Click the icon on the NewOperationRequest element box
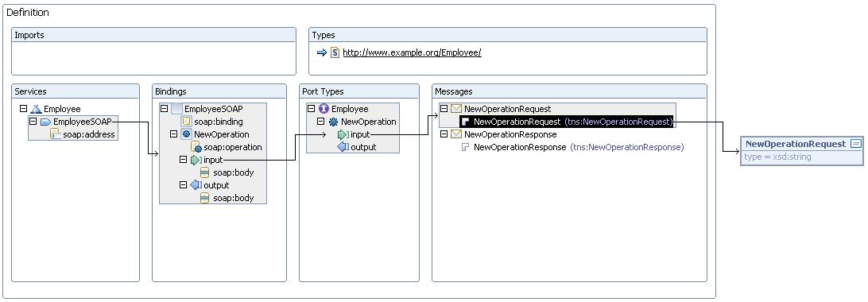This screenshot has height=302, width=868. (856, 144)
